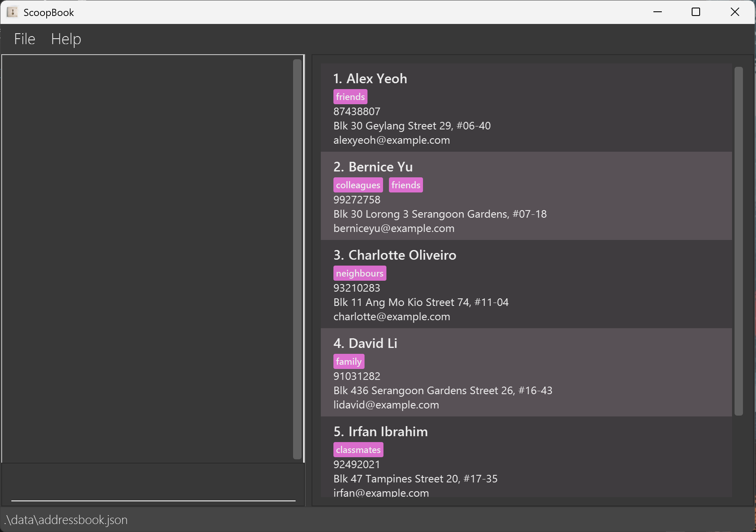Viewport: 756px width, 532px height.
Task: Click address Blk 30 Geylang Street 29
Action: coord(412,126)
